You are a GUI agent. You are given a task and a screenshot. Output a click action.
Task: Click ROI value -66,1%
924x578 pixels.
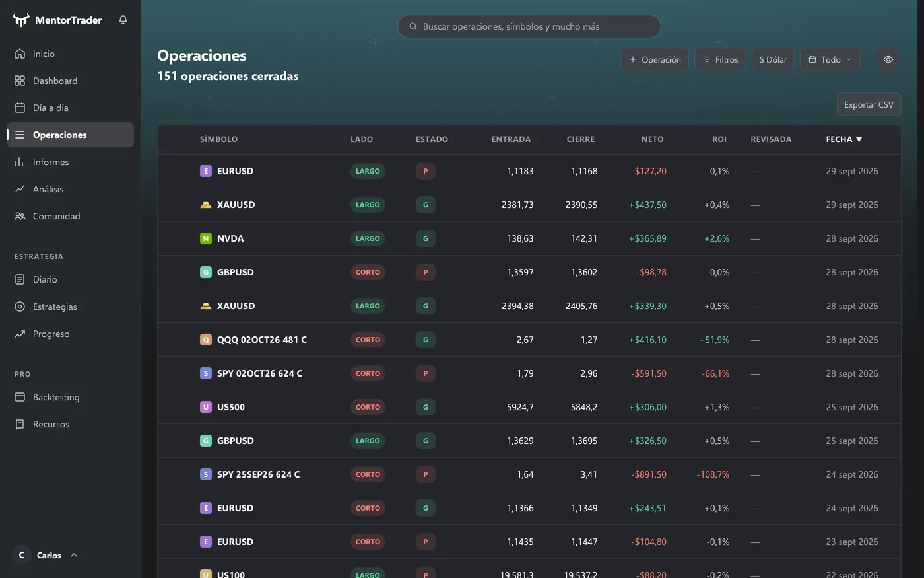(715, 373)
